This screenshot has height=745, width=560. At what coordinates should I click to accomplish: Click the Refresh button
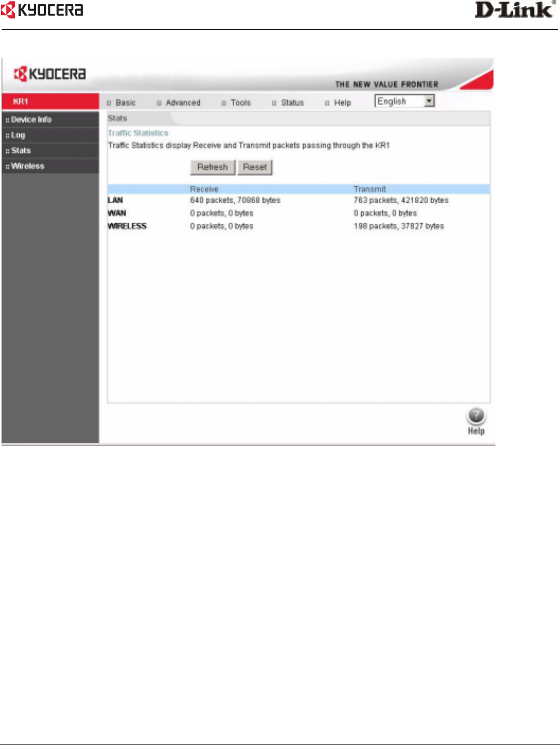(213, 167)
